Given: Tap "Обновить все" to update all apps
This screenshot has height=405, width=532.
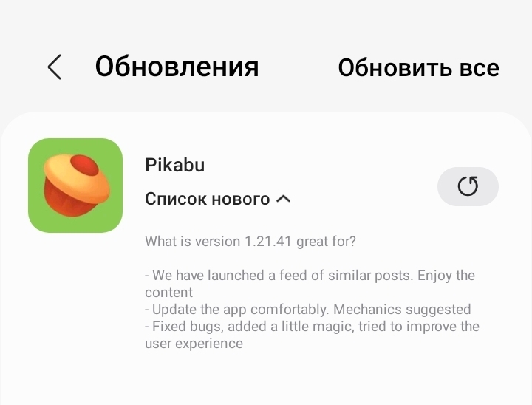Looking at the screenshot, I should (x=419, y=67).
